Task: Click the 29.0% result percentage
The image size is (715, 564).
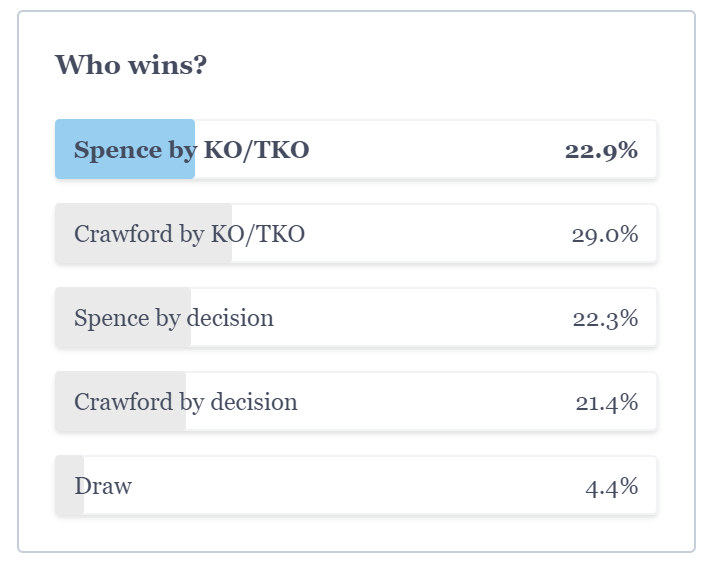Action: pos(605,234)
